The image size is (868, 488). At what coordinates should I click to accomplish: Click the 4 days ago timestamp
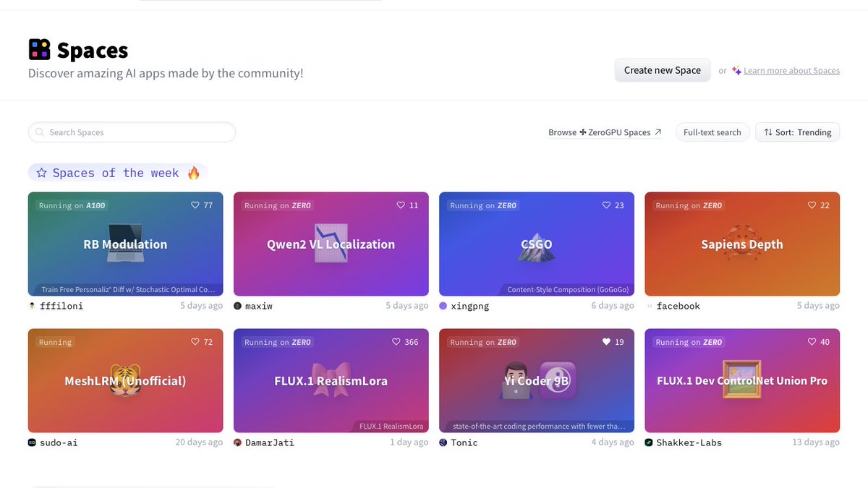pyautogui.click(x=613, y=442)
